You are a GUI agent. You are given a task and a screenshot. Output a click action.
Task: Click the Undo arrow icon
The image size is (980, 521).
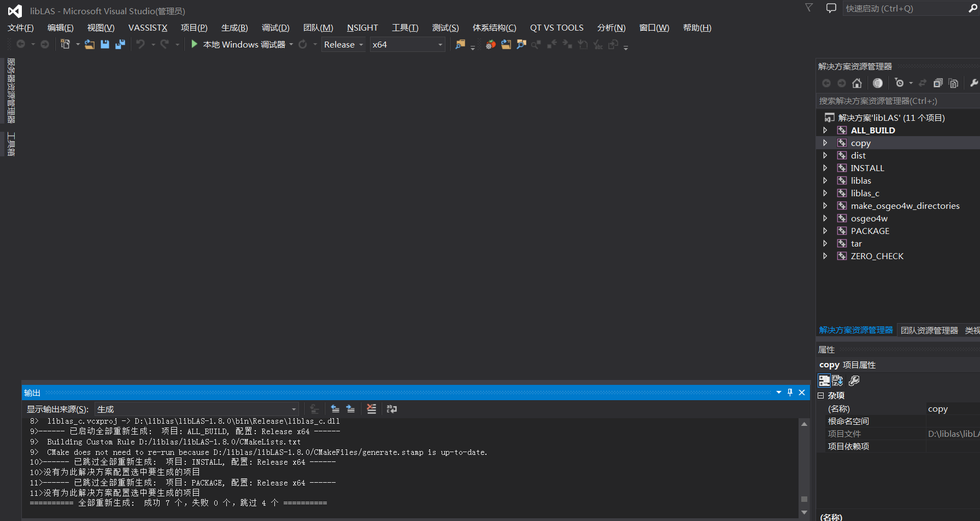140,44
